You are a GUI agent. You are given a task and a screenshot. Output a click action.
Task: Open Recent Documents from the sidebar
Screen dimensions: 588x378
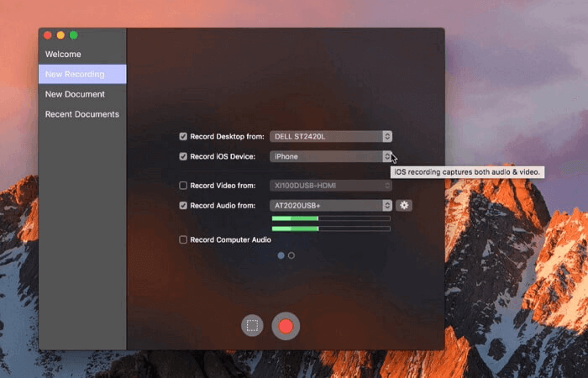[x=82, y=114]
